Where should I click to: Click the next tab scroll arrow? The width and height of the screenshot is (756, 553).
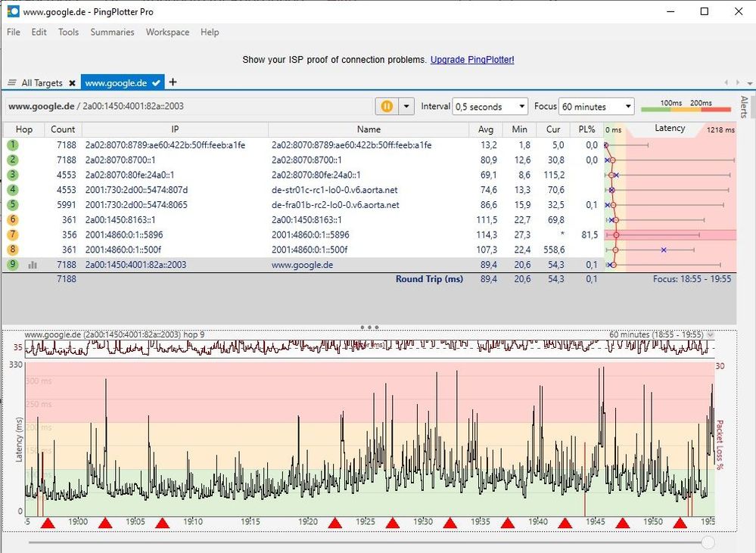pos(738,82)
